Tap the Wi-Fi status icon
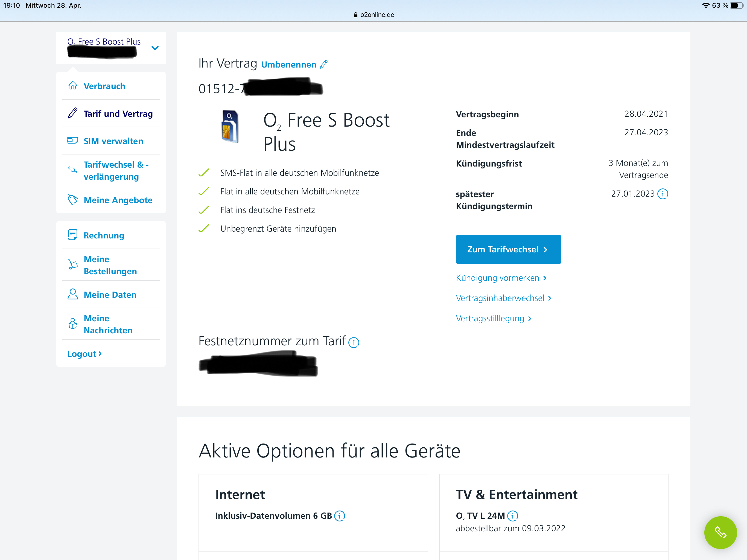The image size is (747, 560). click(x=706, y=5)
